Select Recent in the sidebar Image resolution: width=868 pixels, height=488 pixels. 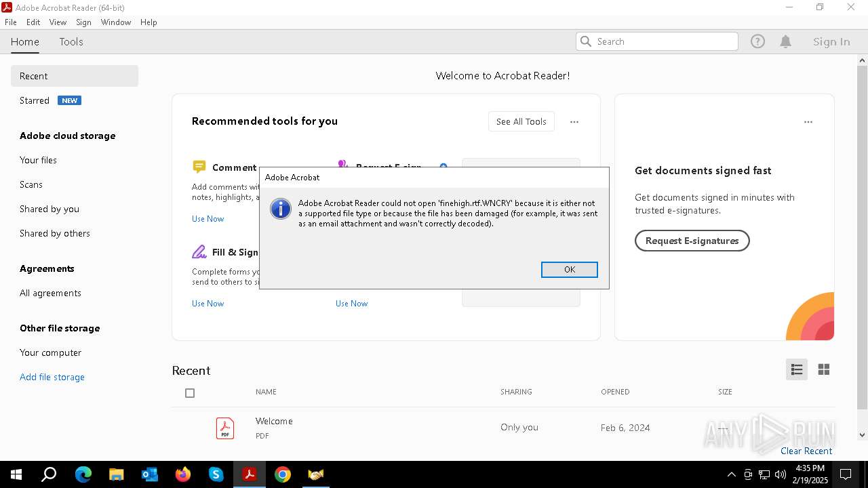pyautogui.click(x=75, y=76)
